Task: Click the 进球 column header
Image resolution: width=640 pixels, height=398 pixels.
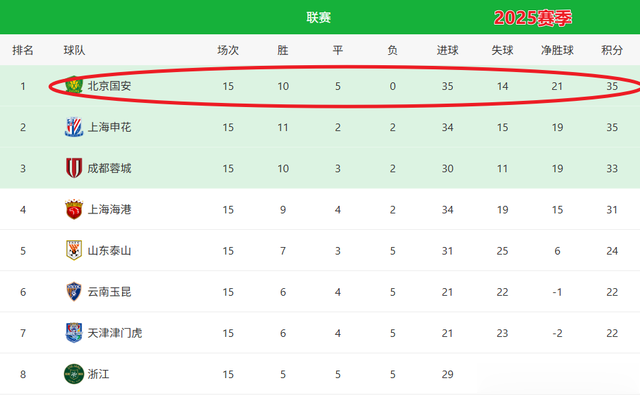Action: coord(447,50)
